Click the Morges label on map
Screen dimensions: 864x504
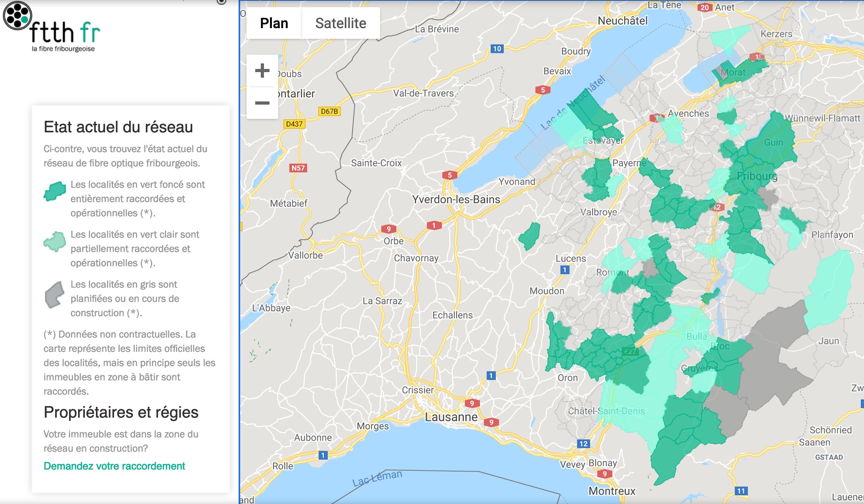pos(373,426)
